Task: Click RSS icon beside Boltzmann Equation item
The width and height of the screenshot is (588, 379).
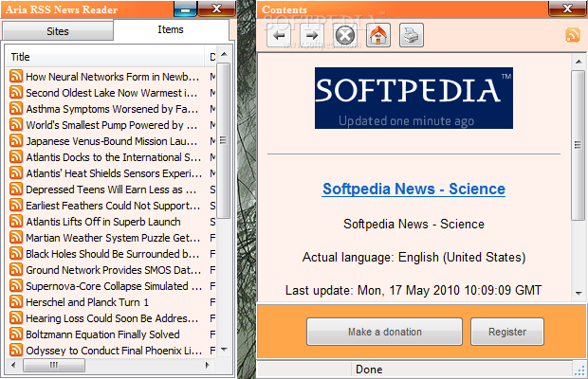Action: [x=16, y=334]
